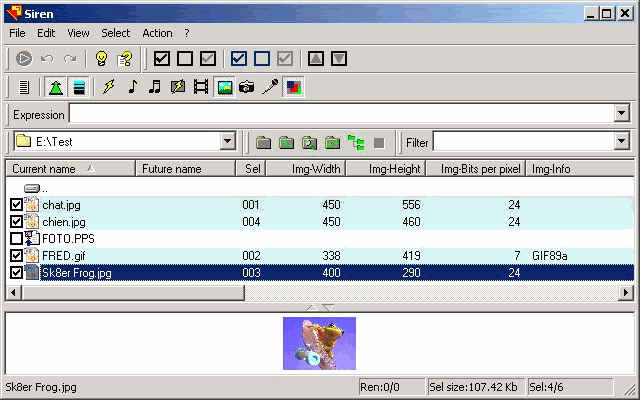Click the Future name column header

[185, 169]
